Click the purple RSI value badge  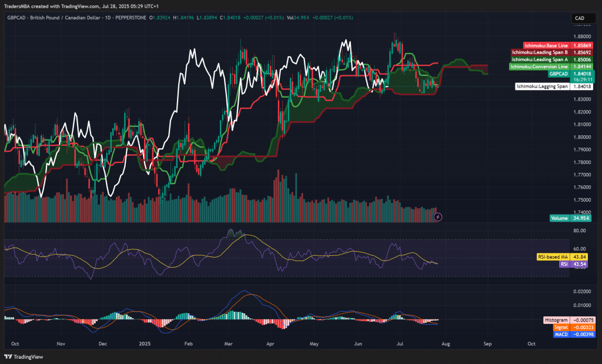579,265
